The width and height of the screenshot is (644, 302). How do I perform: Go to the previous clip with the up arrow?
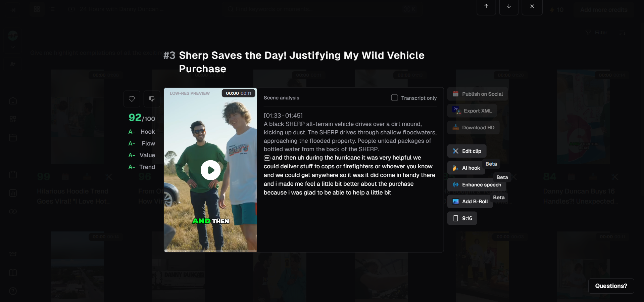click(486, 6)
